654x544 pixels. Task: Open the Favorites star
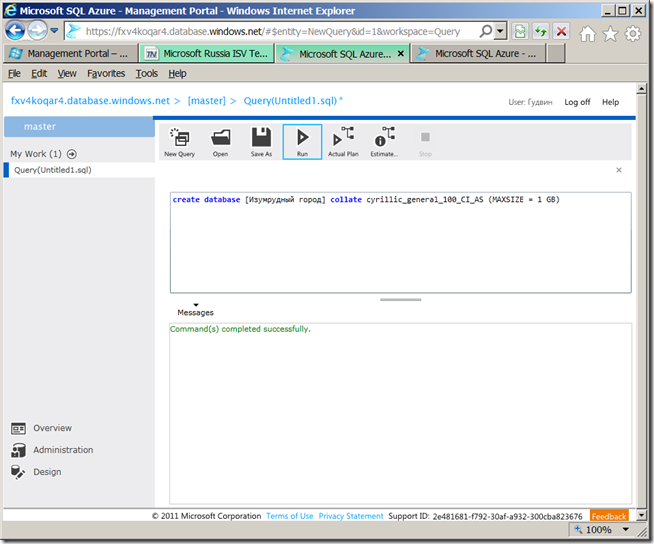point(610,33)
